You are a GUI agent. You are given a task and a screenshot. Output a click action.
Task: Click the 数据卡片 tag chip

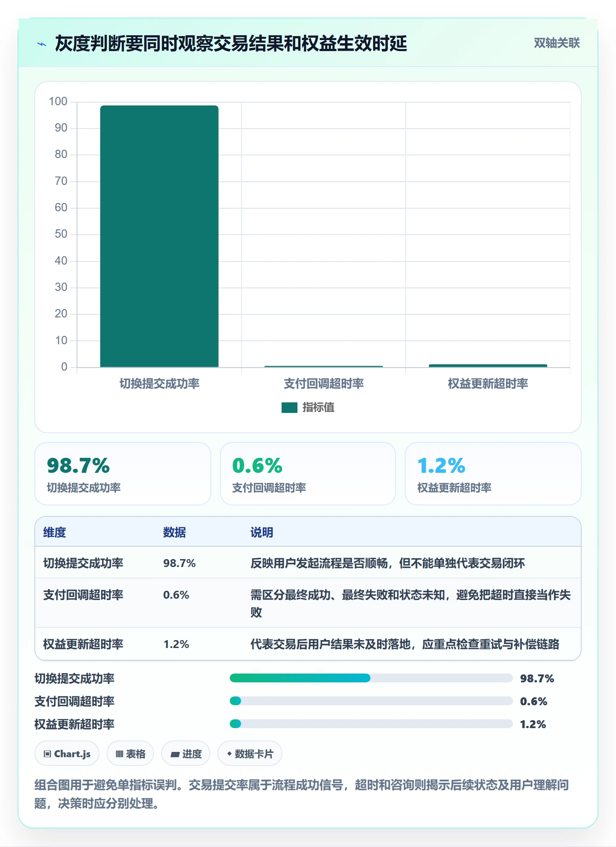point(250,754)
